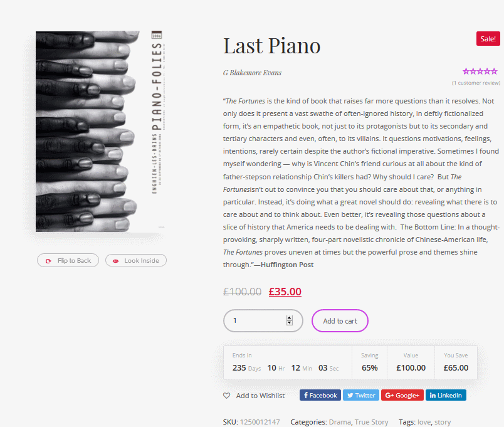This screenshot has height=427, width=504.
Task: Open the story tag link
Action: tap(443, 422)
